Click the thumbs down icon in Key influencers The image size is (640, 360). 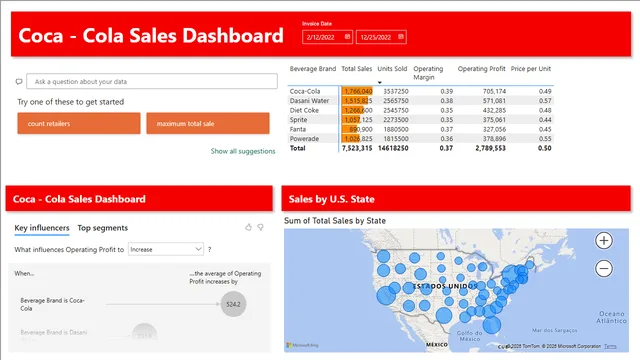click(x=260, y=227)
